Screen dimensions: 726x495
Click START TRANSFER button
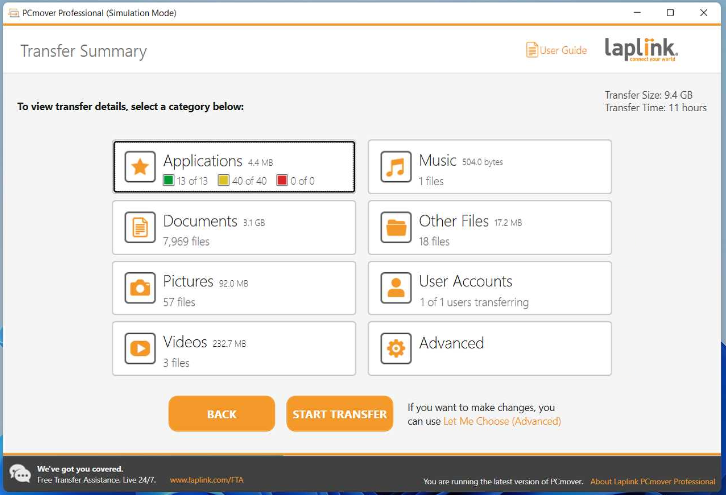pos(339,414)
